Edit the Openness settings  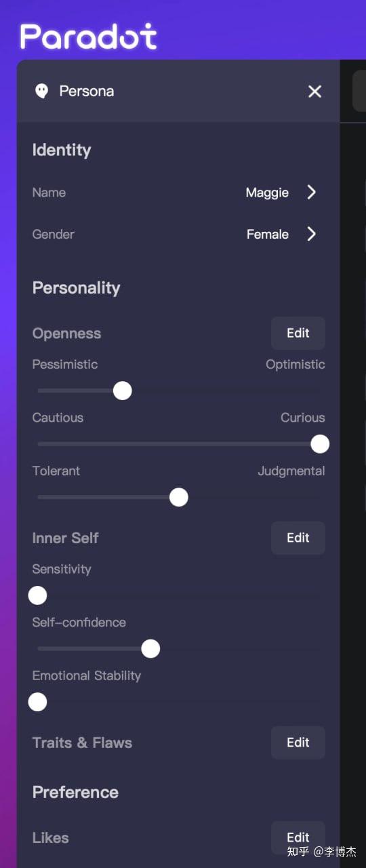pos(298,333)
